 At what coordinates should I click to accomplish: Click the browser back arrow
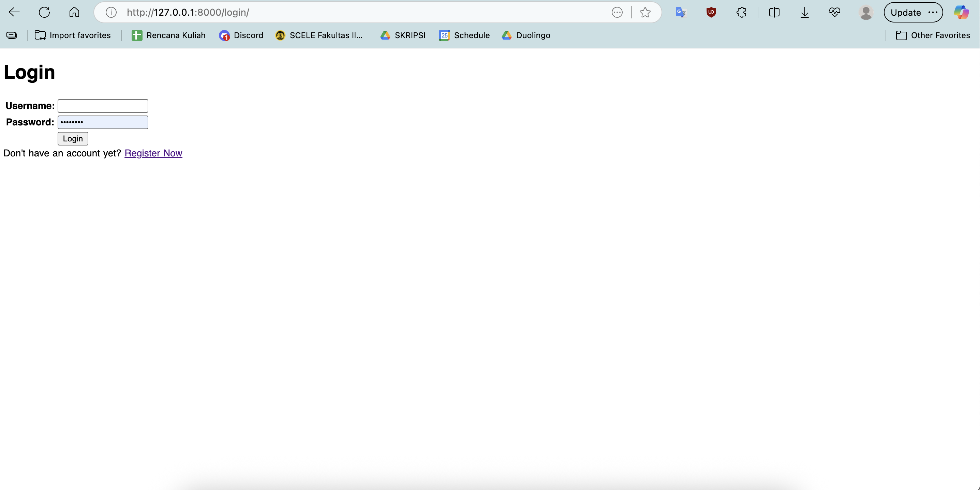pos(14,12)
